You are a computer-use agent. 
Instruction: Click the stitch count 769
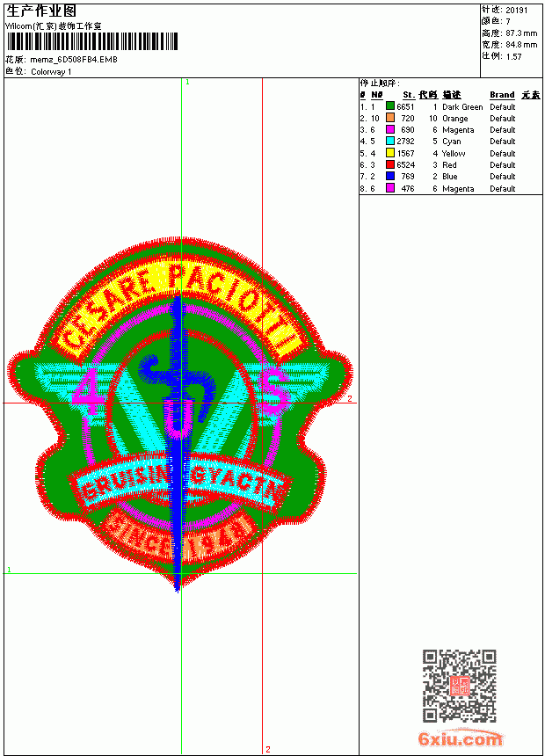point(408,177)
